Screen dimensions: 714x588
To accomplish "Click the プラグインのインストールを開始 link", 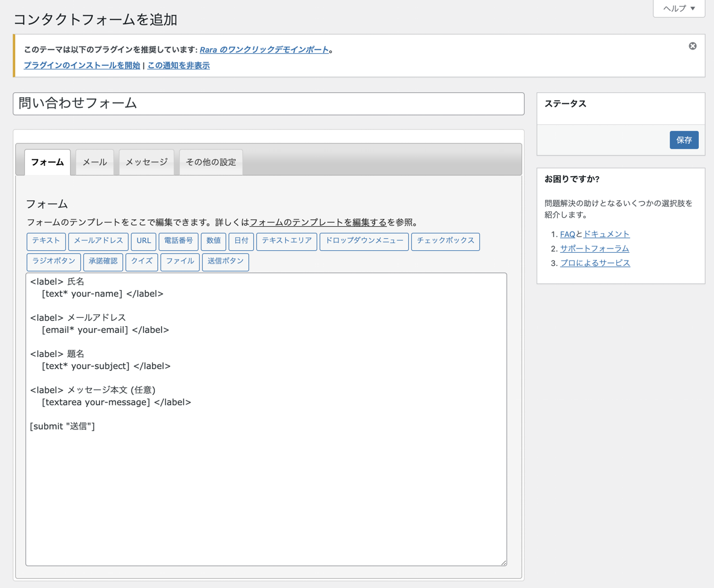I will (82, 66).
